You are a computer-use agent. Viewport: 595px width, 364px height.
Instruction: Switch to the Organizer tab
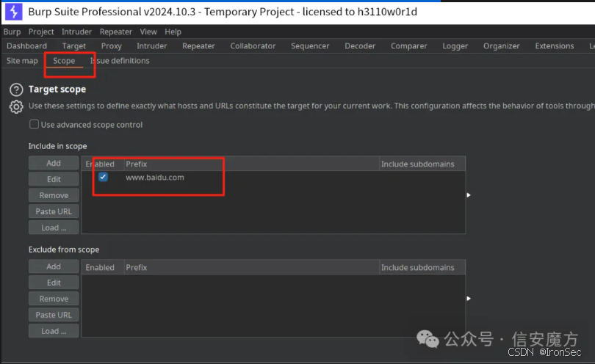click(501, 46)
